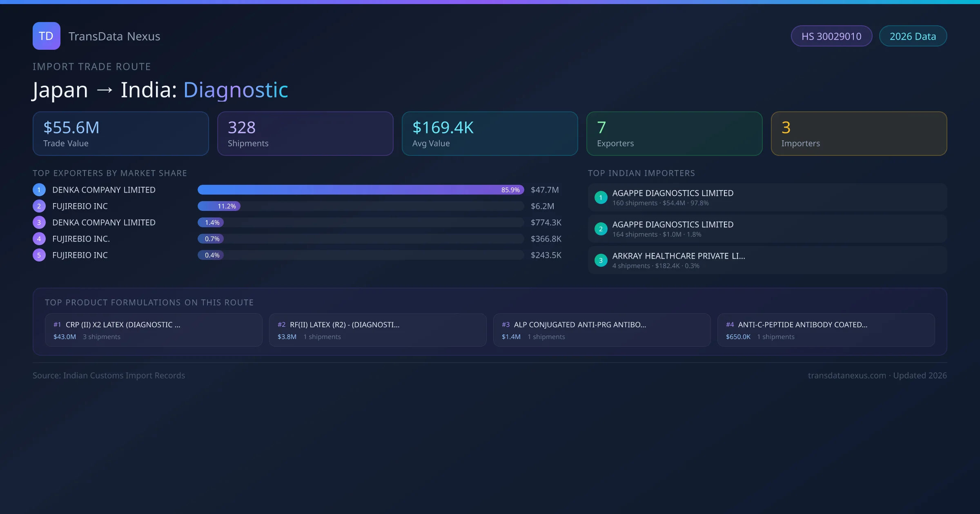The image size is (980, 514).
Task: Click the 3 Importers card
Action: pyautogui.click(x=859, y=133)
